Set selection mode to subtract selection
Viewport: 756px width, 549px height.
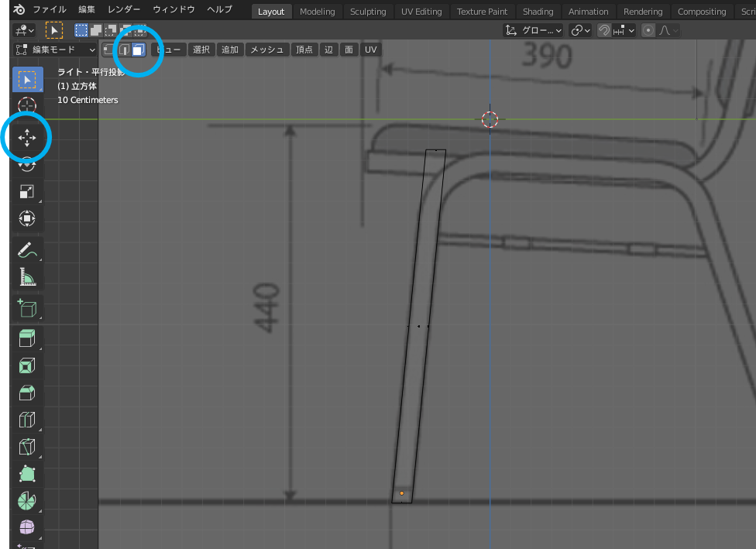click(111, 31)
